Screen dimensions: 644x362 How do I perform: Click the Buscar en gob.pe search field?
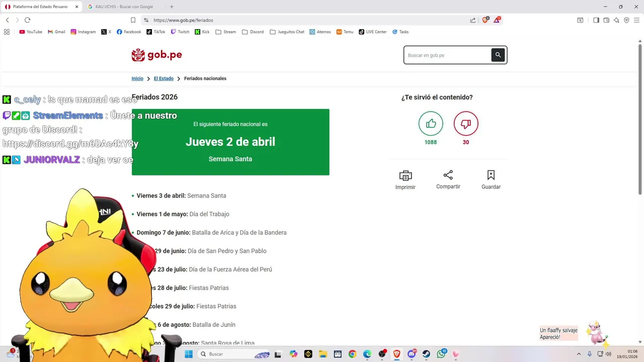(x=448, y=55)
